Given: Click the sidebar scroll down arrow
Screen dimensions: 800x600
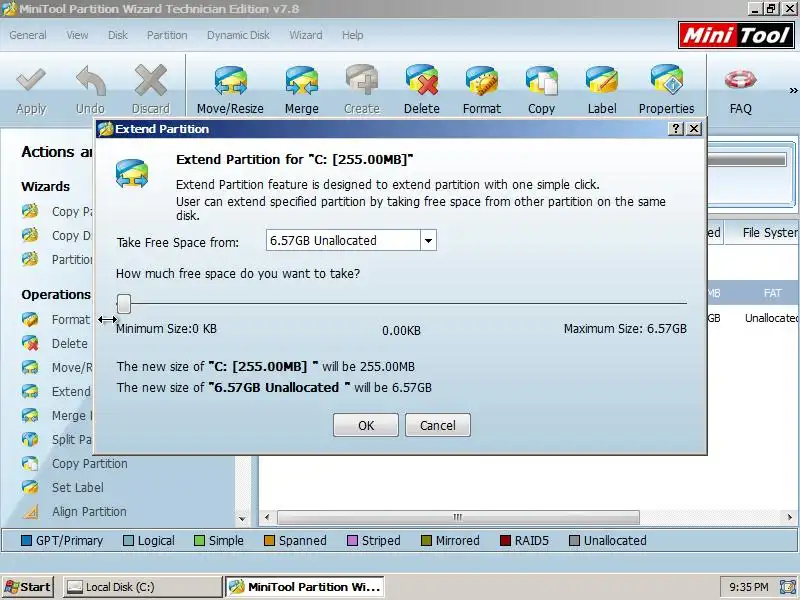Looking at the screenshot, I should [242, 519].
